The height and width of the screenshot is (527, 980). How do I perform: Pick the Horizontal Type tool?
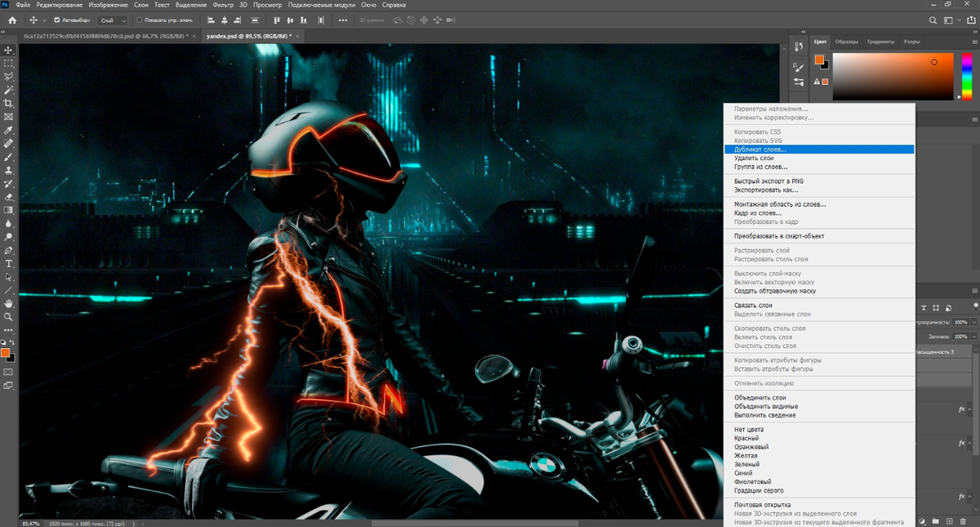9,264
